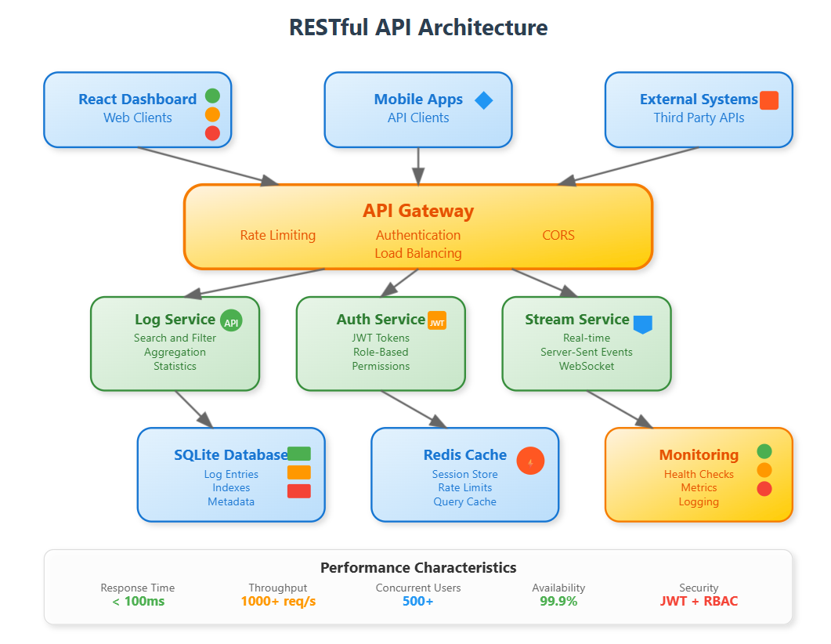Screen dimensions: 831x644
Task: Click Real-time in Stream Service
Action: [587, 338]
